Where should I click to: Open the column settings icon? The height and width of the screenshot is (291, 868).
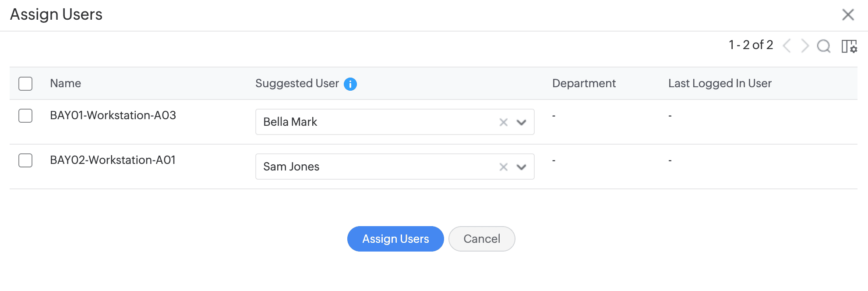pyautogui.click(x=849, y=46)
